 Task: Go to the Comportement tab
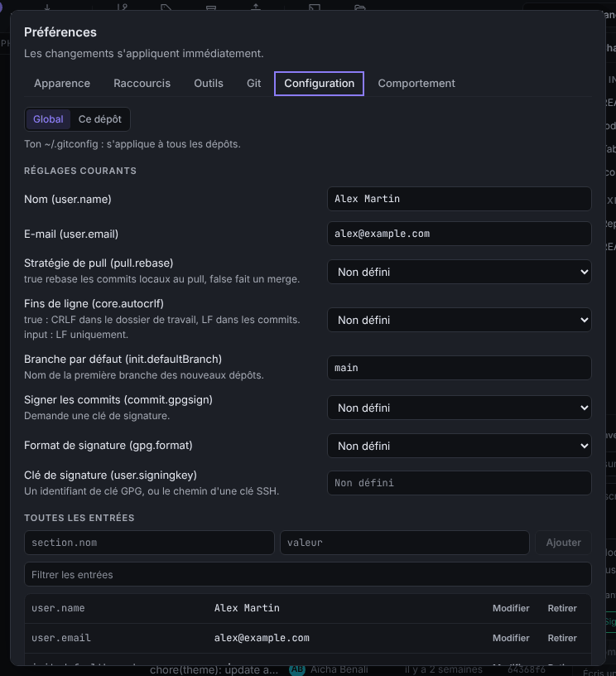coord(416,83)
